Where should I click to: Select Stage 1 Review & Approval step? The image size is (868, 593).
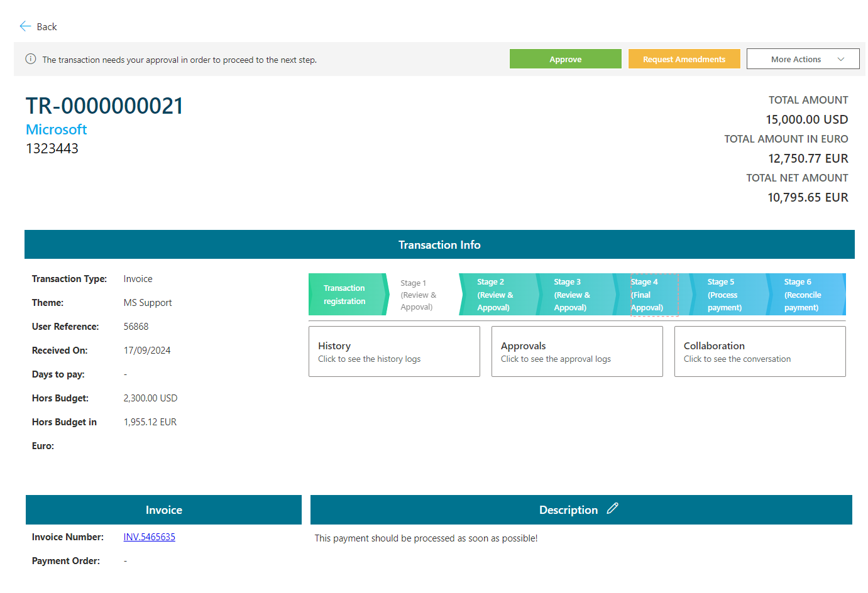[419, 295]
